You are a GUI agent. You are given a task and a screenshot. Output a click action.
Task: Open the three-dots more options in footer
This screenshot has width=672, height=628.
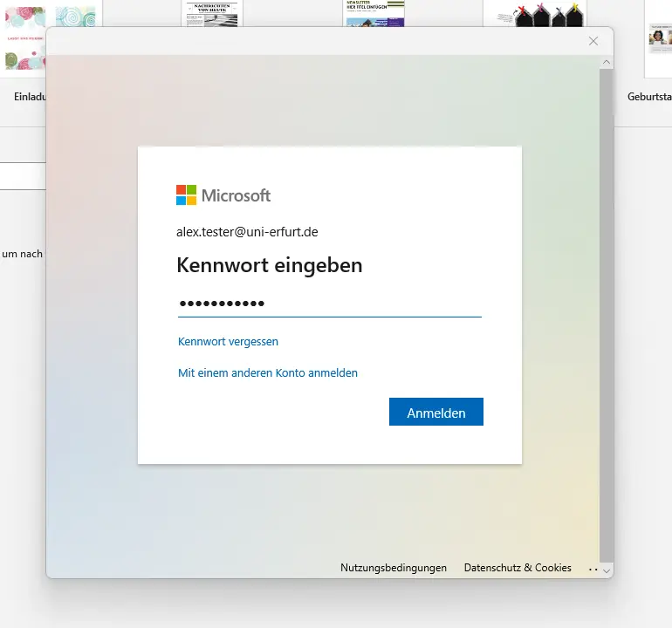[593, 568]
